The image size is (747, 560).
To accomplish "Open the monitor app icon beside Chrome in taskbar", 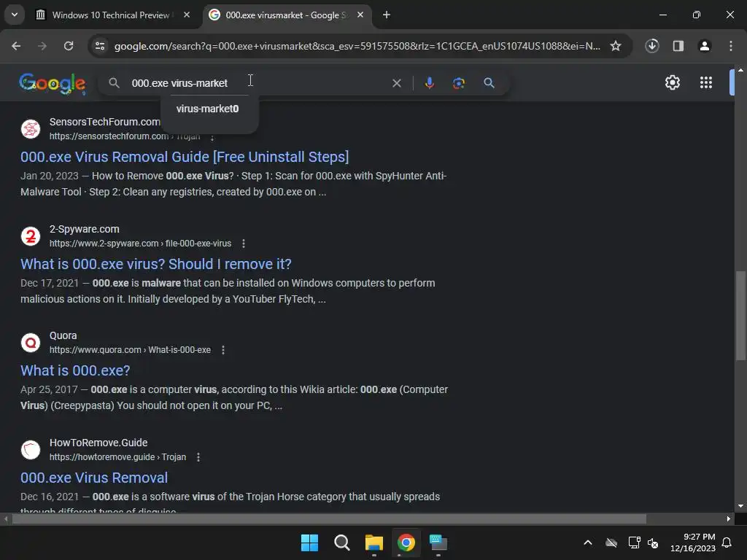I will coord(438,542).
